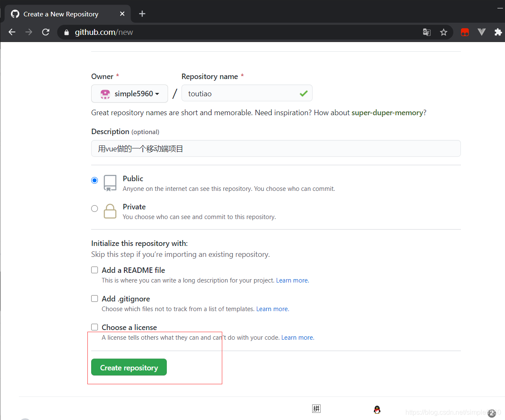Click the Public repository book icon
The width and height of the screenshot is (505, 420).
click(110, 183)
